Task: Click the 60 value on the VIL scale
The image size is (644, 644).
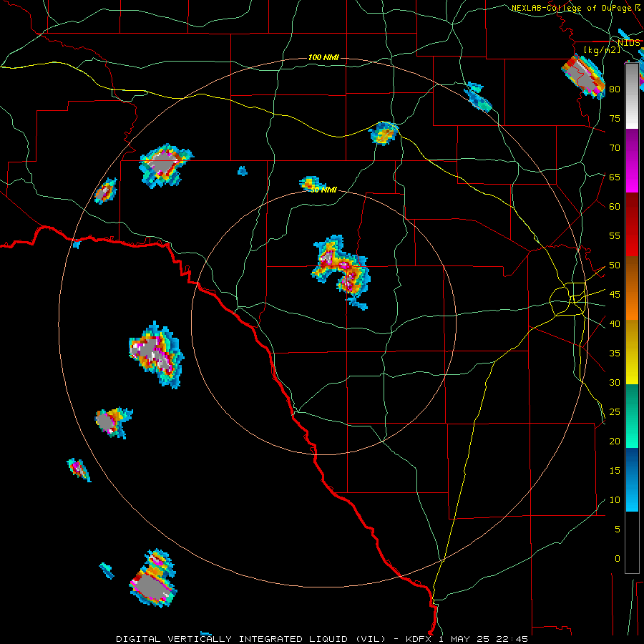Action: 615,207
